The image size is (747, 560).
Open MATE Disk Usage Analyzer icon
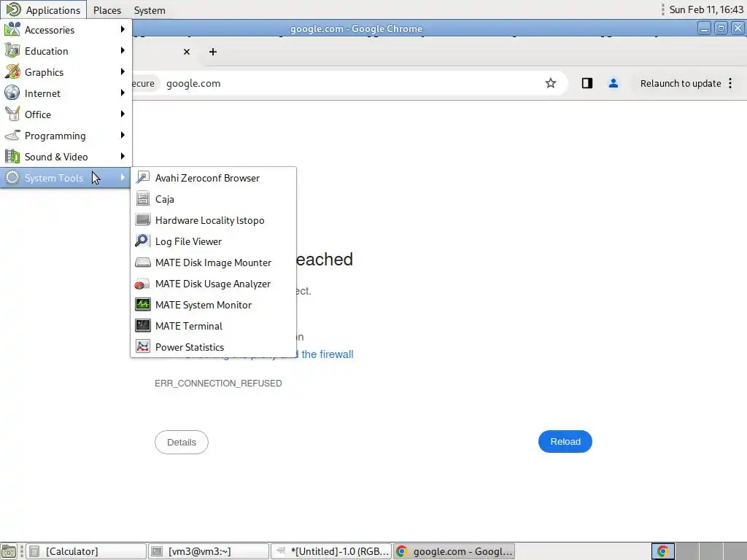[x=142, y=284]
